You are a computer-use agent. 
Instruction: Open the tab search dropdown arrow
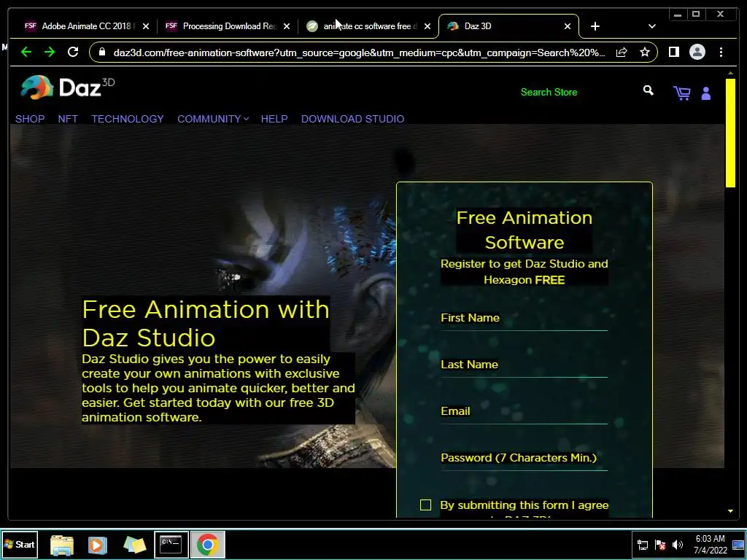click(x=651, y=26)
